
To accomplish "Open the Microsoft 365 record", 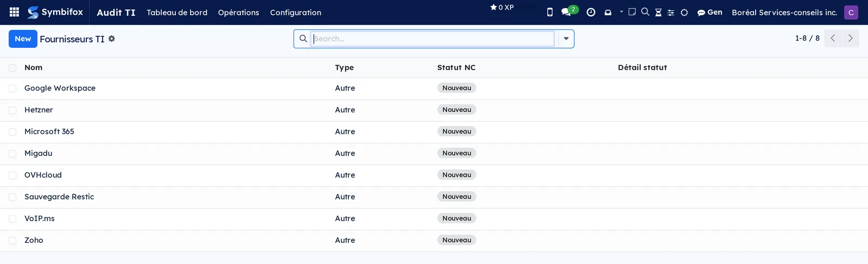I will pyautogui.click(x=49, y=131).
